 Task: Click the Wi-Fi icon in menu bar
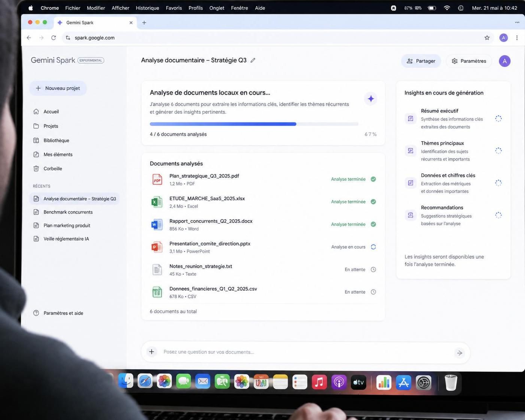pos(447,8)
